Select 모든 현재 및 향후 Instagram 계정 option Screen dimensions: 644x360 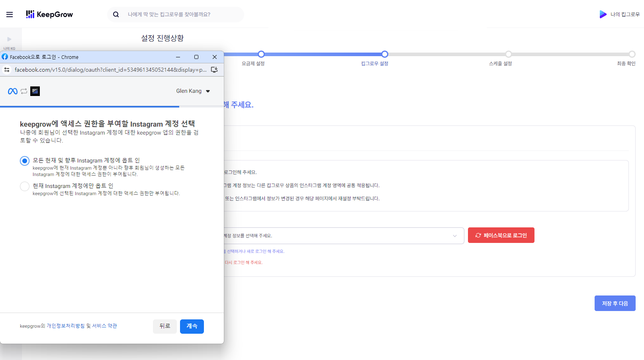[x=25, y=161]
